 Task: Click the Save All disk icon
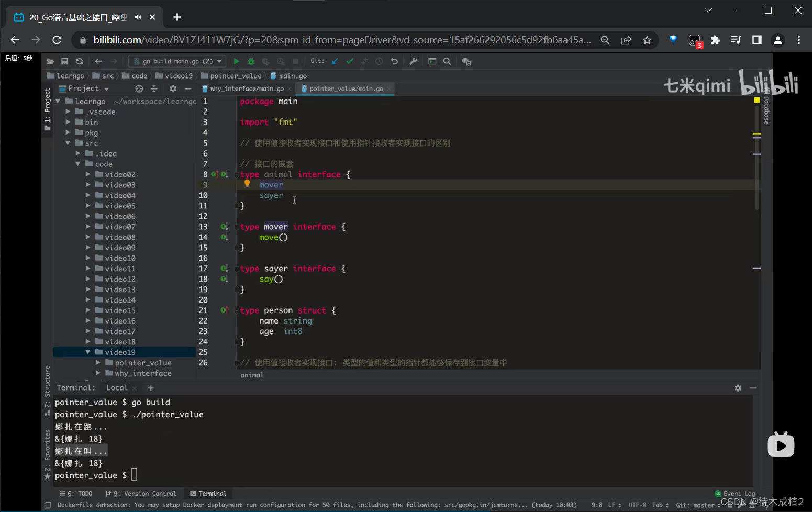pyautogui.click(x=65, y=61)
